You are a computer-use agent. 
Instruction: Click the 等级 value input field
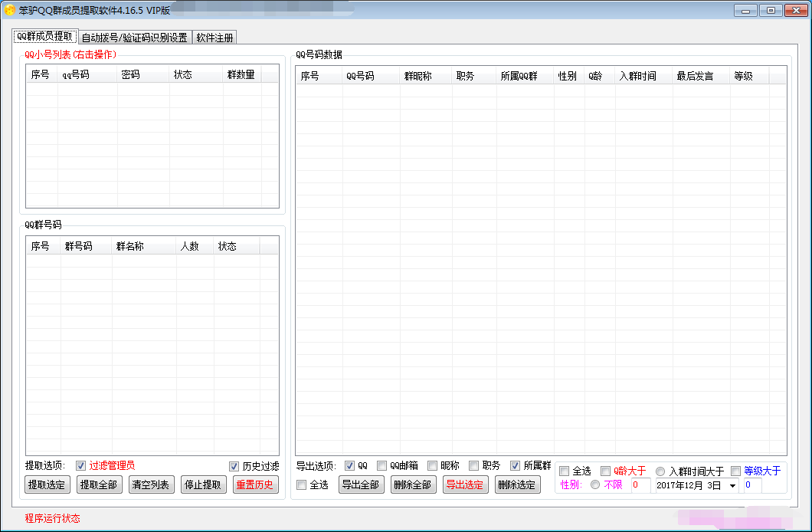coord(752,485)
